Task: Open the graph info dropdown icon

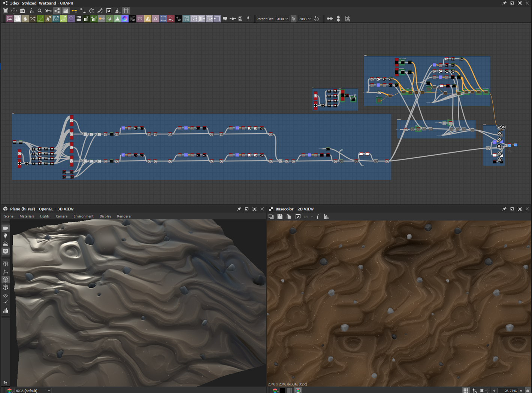Action: tap(31, 11)
